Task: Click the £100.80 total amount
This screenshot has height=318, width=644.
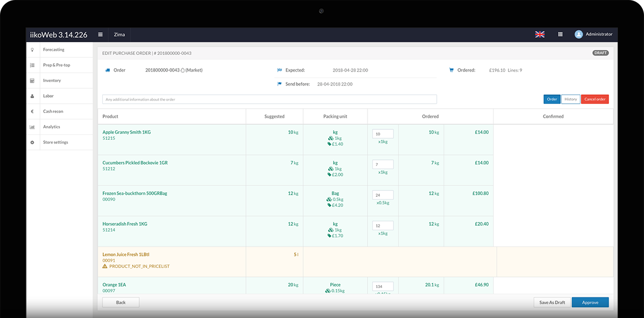Action: click(480, 193)
